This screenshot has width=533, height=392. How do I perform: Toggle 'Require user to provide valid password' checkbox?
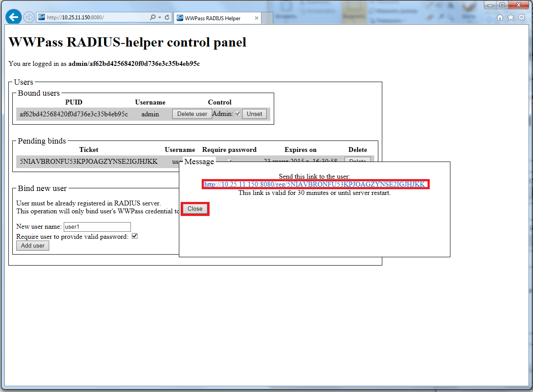(x=135, y=236)
